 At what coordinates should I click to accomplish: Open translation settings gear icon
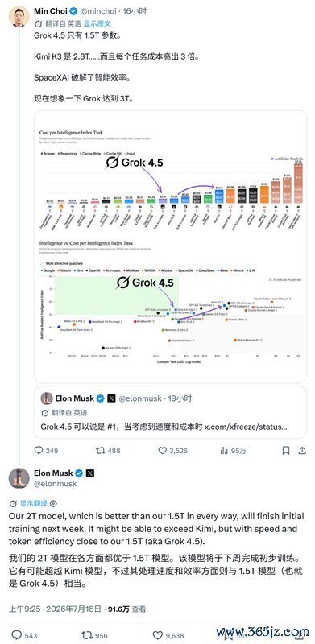(x=53, y=504)
